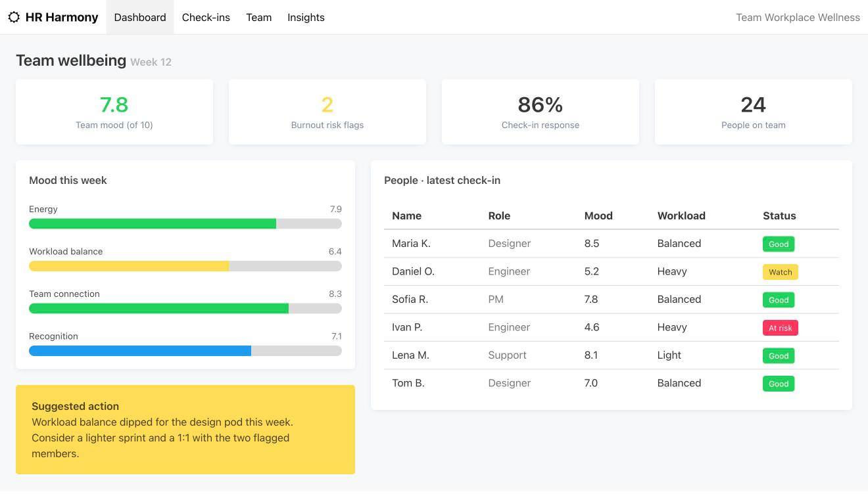Click the Watch status badge for Daniel O.
Viewport: 868px width, 494px height.
click(781, 272)
